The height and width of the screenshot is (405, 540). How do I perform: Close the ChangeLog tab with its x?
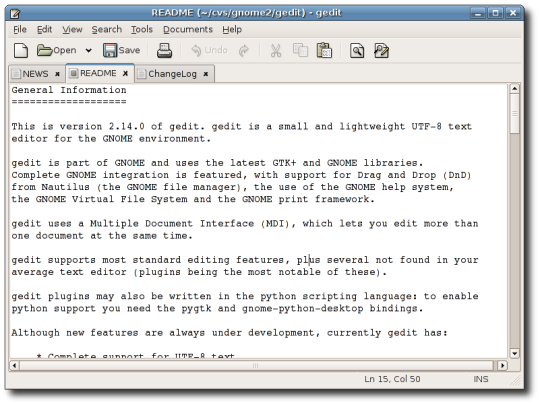click(x=206, y=74)
